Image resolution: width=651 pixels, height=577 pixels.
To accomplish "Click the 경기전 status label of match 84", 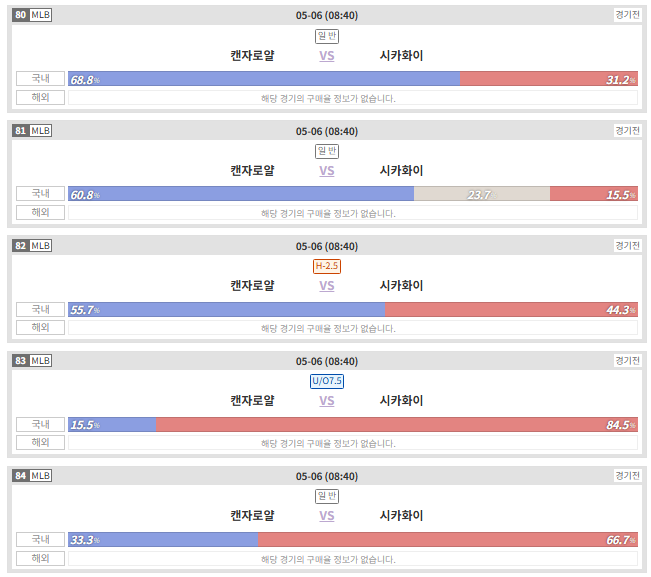I will pos(627,476).
